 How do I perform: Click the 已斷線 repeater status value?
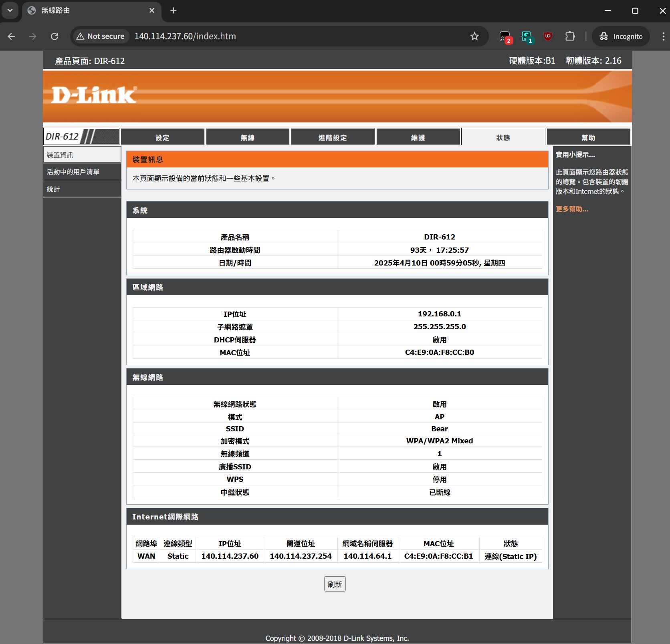[x=439, y=492]
